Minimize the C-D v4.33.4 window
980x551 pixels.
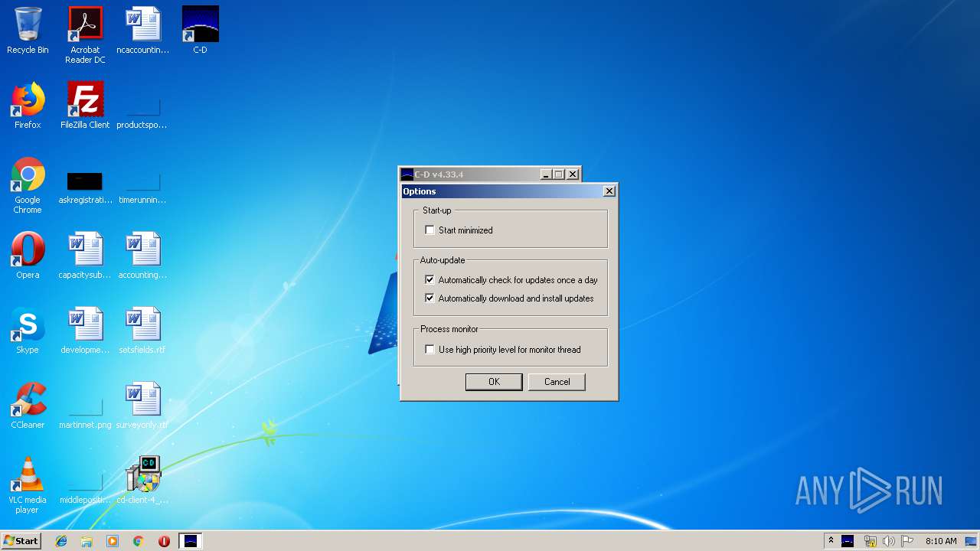[546, 174]
